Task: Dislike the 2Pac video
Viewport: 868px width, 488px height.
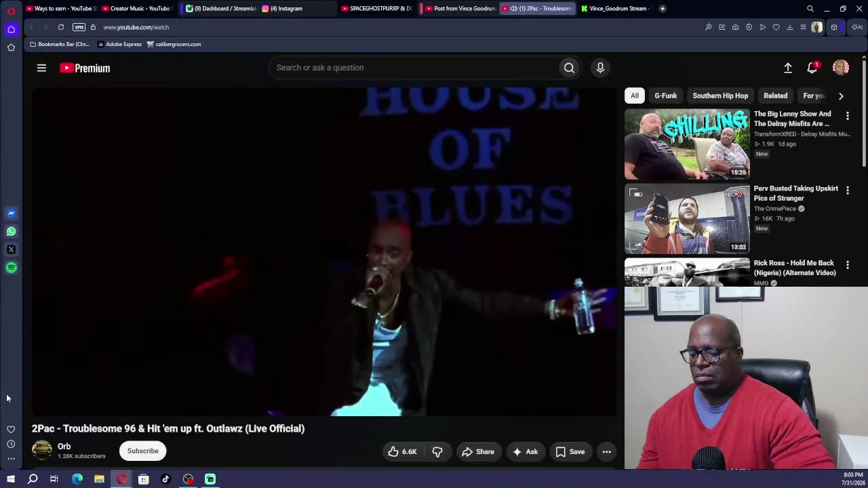Action: [x=437, y=451]
